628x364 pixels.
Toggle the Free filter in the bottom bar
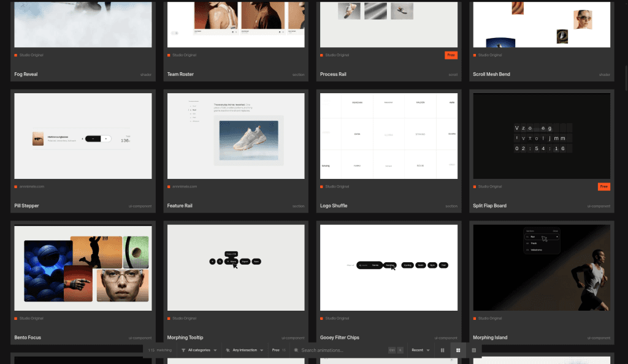(x=279, y=350)
